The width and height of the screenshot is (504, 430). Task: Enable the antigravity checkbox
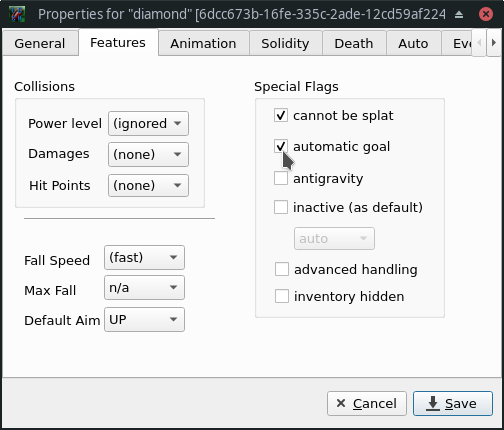pyautogui.click(x=281, y=178)
